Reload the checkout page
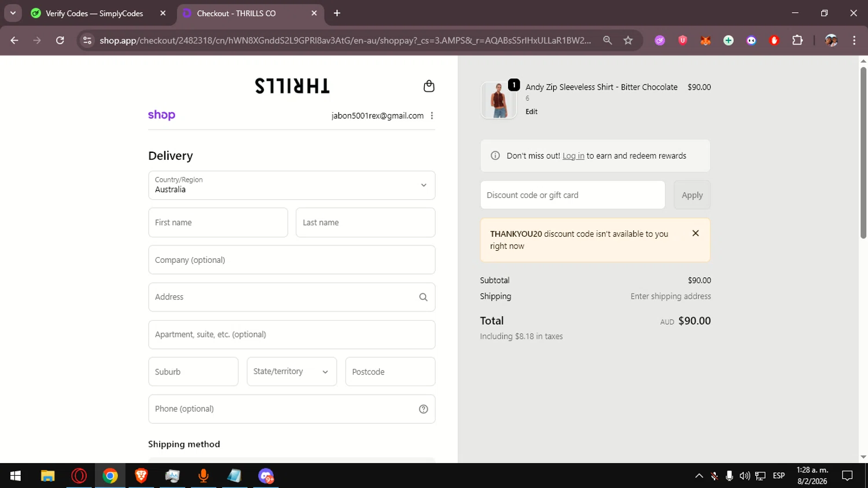Viewport: 868px width, 488px height. coord(60,41)
